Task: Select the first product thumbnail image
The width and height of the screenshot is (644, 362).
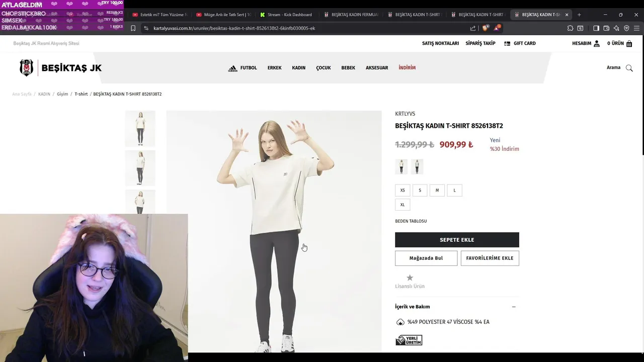Action: (140, 129)
